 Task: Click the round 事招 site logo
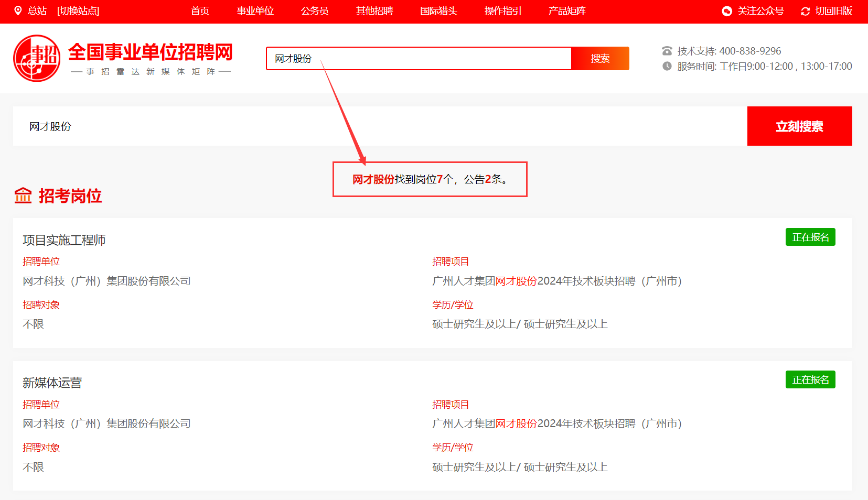[37, 58]
